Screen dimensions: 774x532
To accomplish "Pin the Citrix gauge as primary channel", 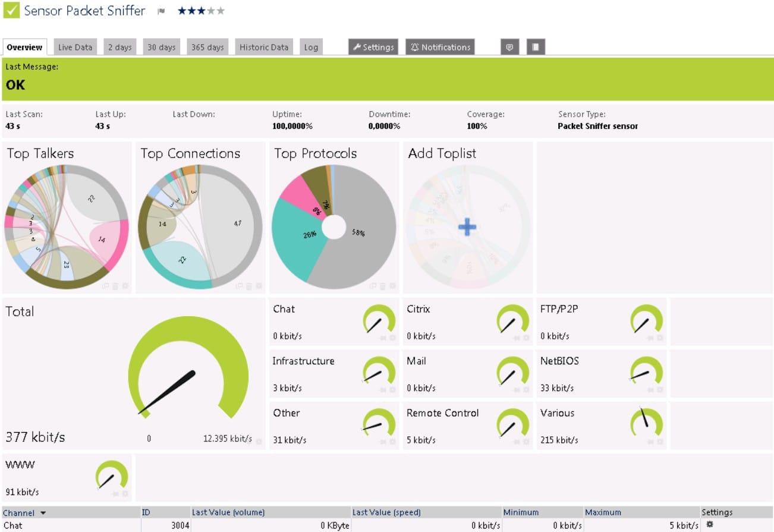I will (x=517, y=338).
